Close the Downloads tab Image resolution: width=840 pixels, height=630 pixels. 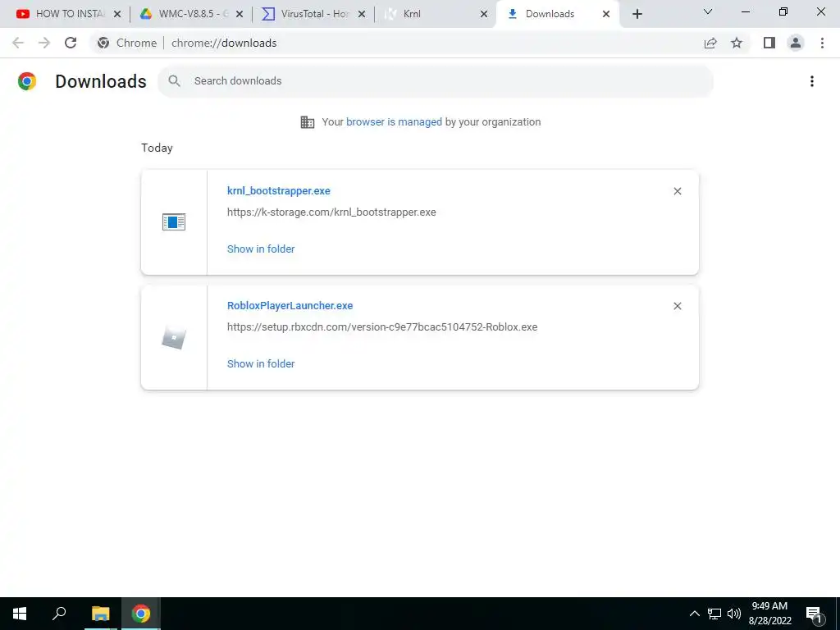pos(606,15)
